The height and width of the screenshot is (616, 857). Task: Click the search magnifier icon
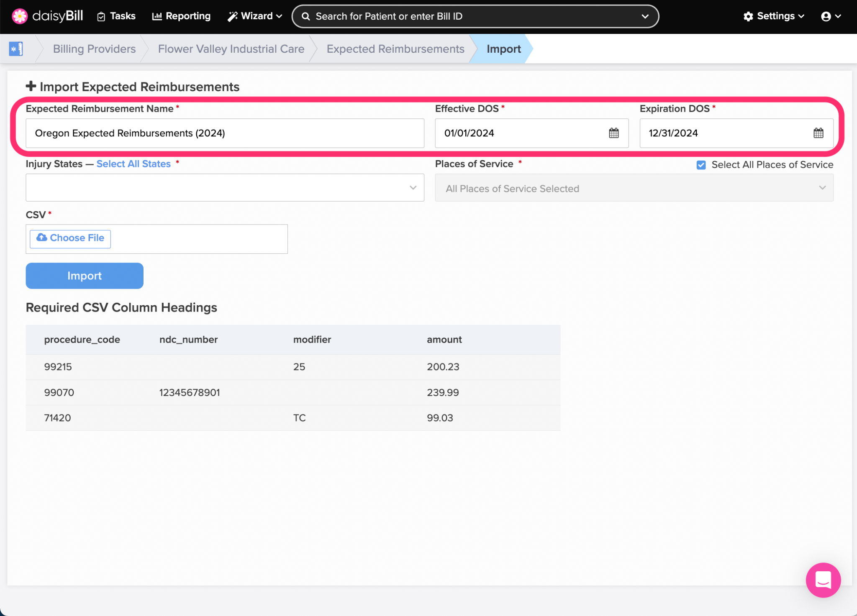click(x=306, y=16)
